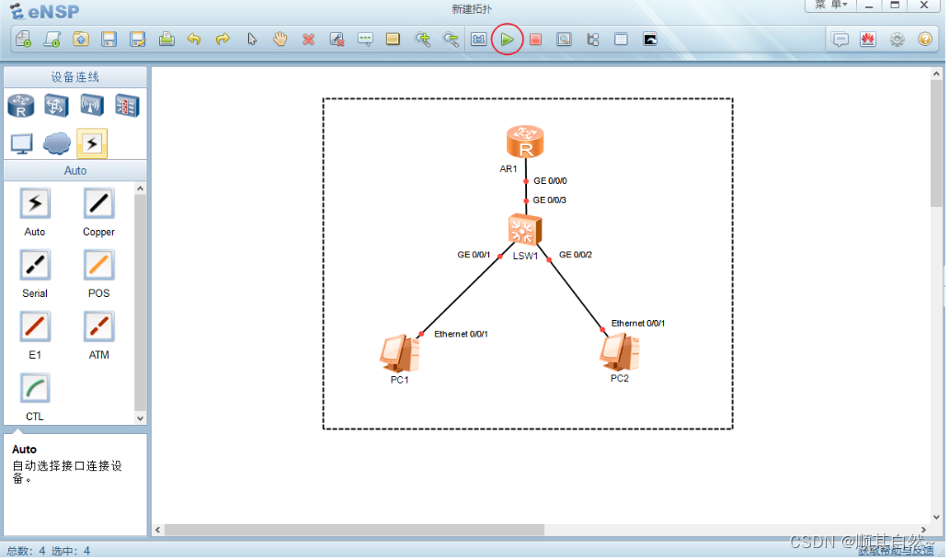
Task: Select the connection cable category
Action: click(92, 143)
